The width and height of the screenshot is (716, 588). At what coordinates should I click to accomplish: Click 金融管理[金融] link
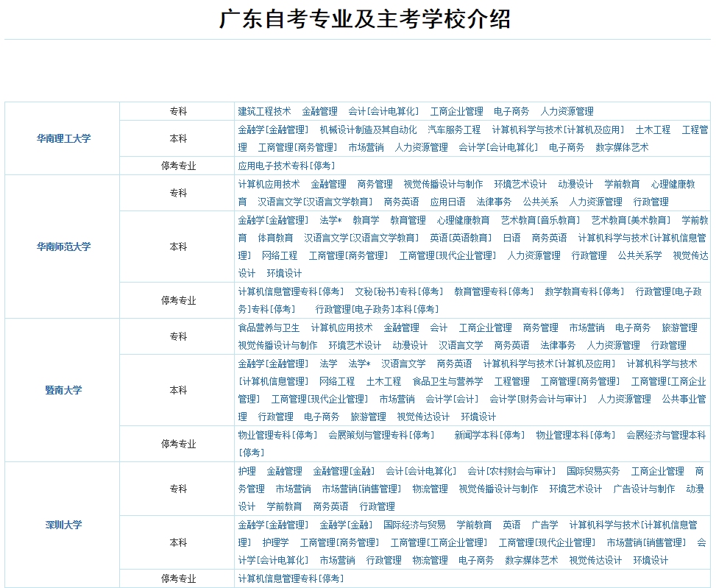[344, 472]
